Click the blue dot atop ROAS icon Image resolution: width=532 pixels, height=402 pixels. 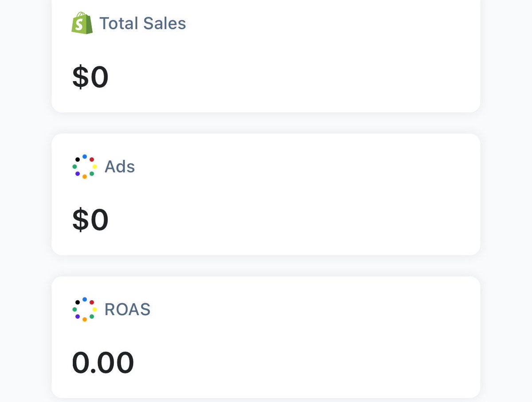(84, 299)
